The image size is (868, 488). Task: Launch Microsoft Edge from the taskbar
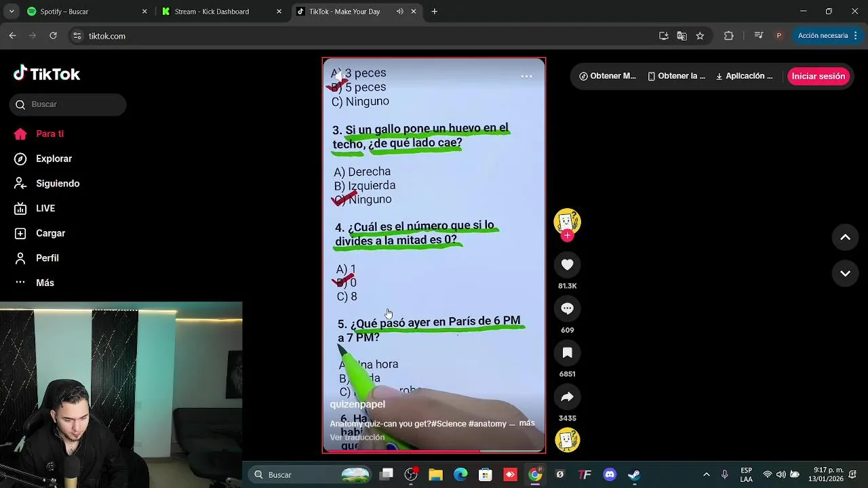[460, 474]
